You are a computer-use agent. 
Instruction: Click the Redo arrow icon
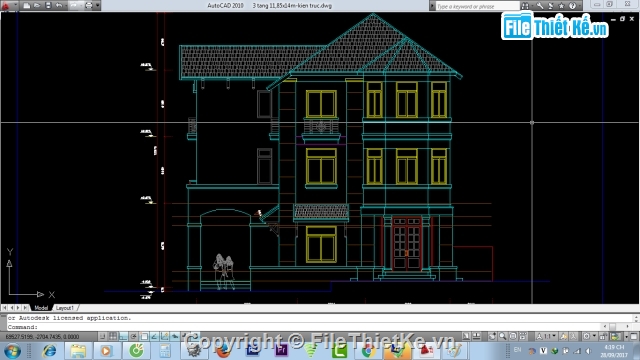[x=74, y=5]
